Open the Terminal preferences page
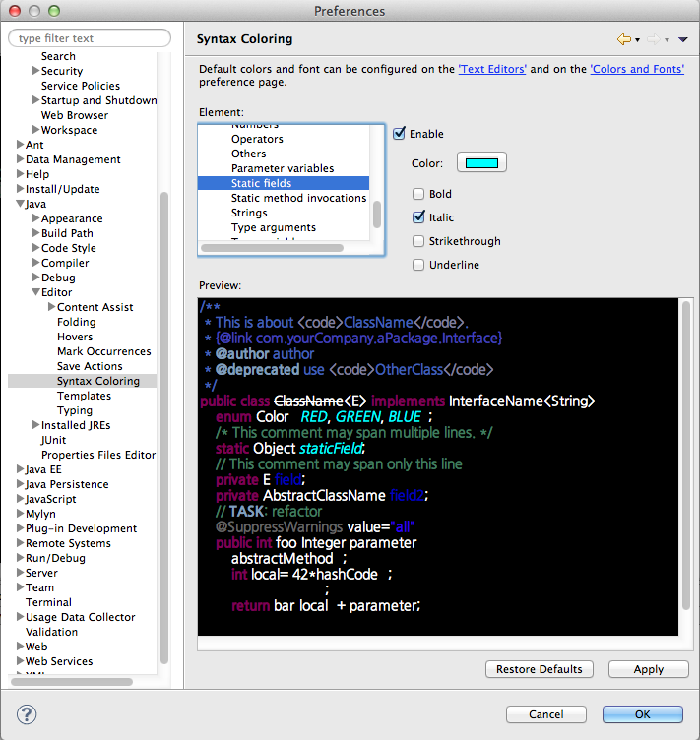This screenshot has width=700, height=740. 48,602
